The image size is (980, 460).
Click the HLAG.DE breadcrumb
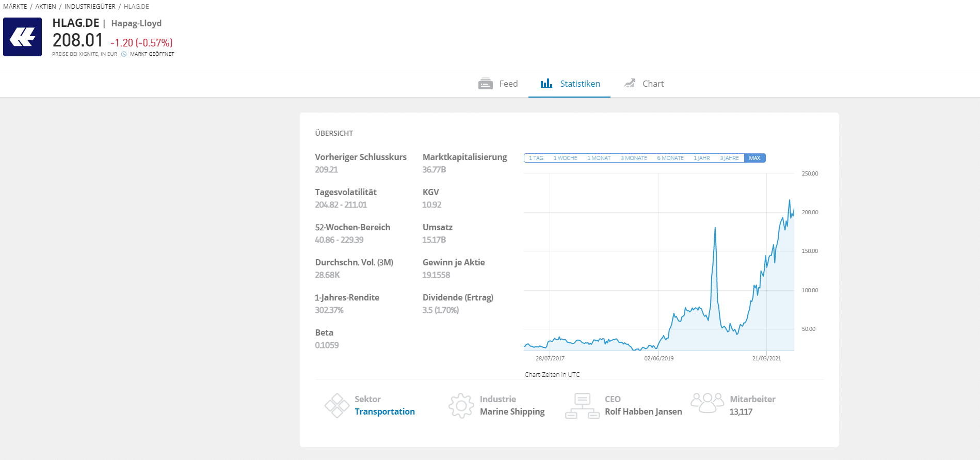(136, 7)
